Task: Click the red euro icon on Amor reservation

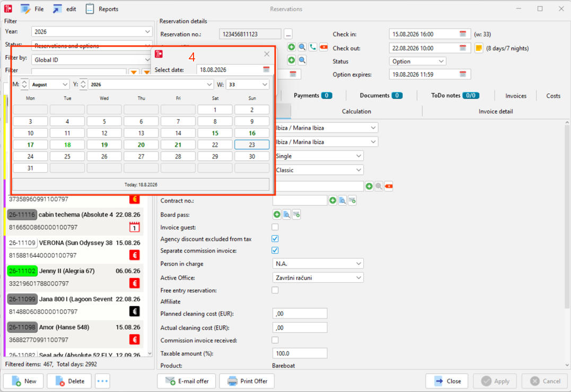Action: coord(134,340)
